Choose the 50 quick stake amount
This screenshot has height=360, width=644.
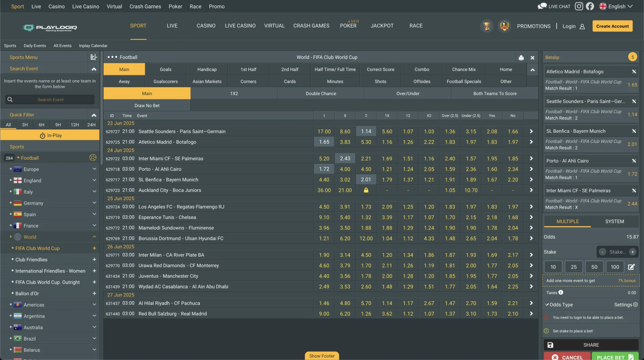pyautogui.click(x=594, y=267)
